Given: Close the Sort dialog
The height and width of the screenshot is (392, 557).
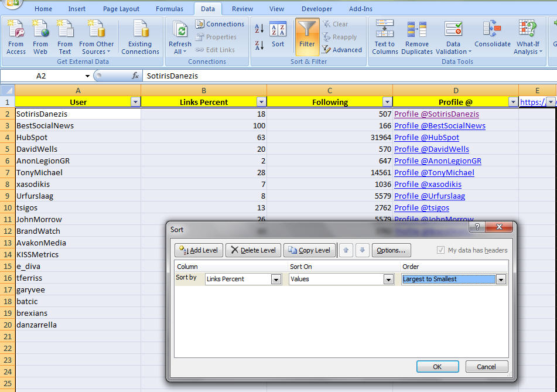Looking at the screenshot, I should pyautogui.click(x=499, y=227).
